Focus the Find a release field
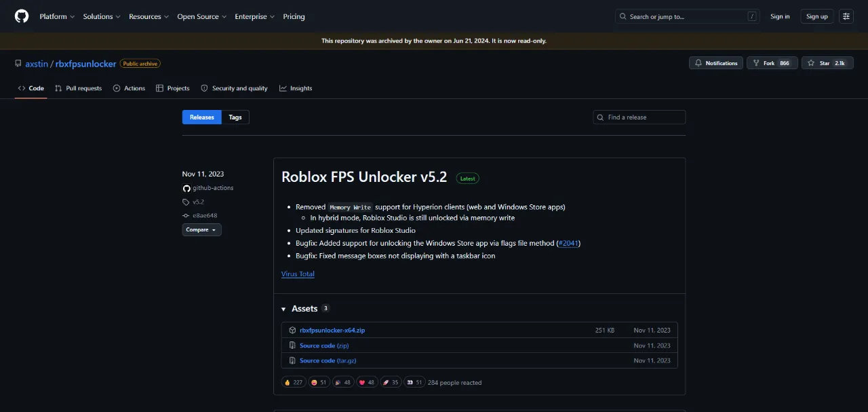This screenshot has width=868, height=412. (x=644, y=117)
